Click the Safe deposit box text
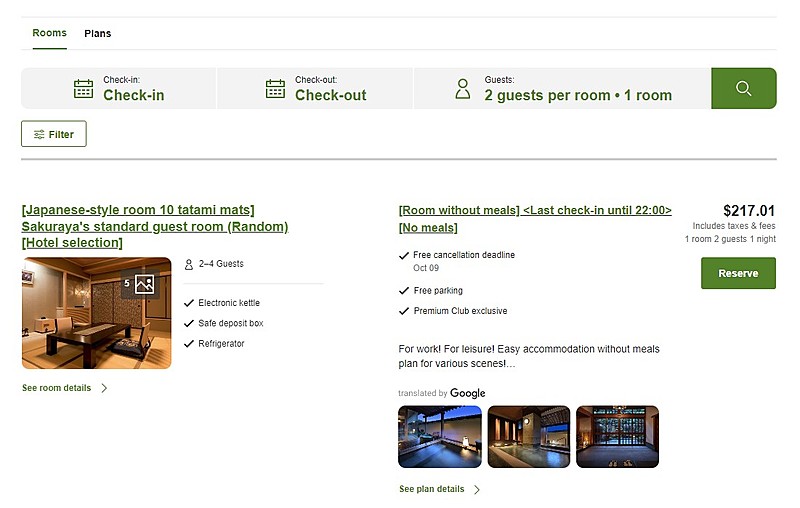The height and width of the screenshot is (508, 800). [231, 323]
